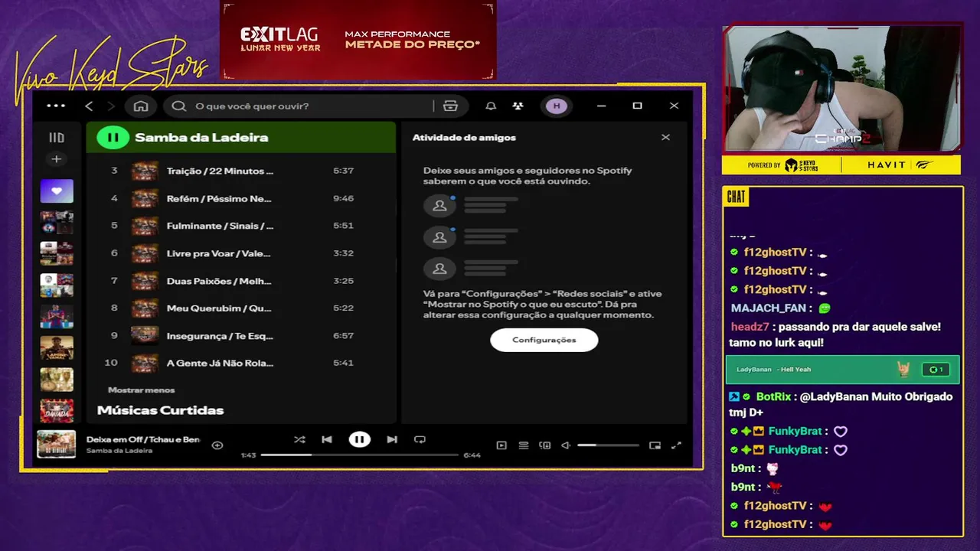The width and height of the screenshot is (980, 551).
Task: Open the DANADA playlist thumbnail in sidebar
Action: [x=57, y=411]
